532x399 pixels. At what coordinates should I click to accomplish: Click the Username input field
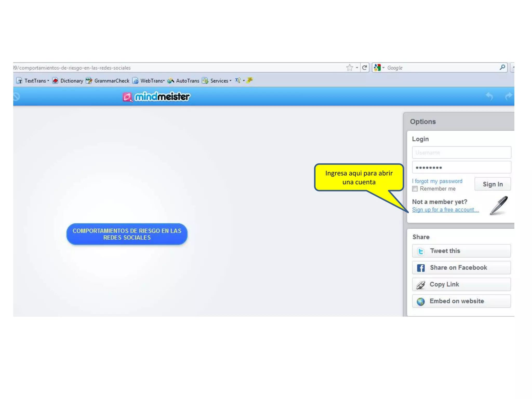461,152
